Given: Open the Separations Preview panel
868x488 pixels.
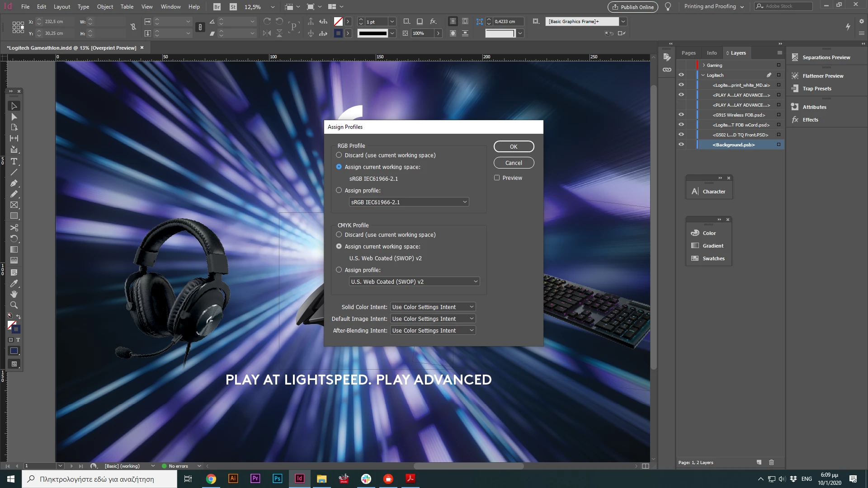Looking at the screenshot, I should [x=826, y=57].
